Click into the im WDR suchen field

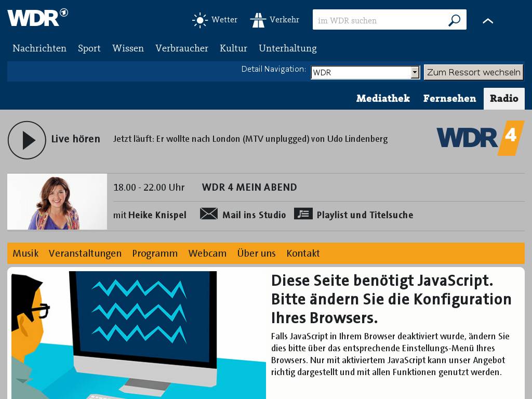pyautogui.click(x=379, y=20)
